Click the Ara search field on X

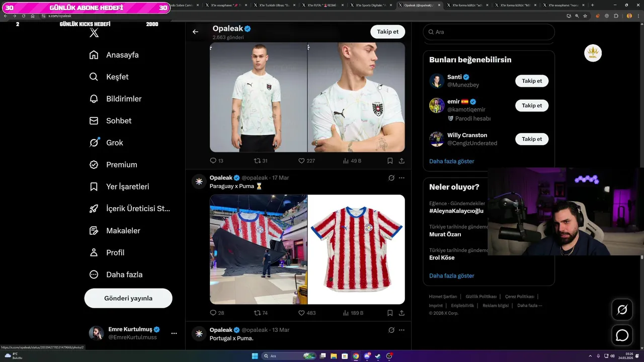tap(489, 32)
